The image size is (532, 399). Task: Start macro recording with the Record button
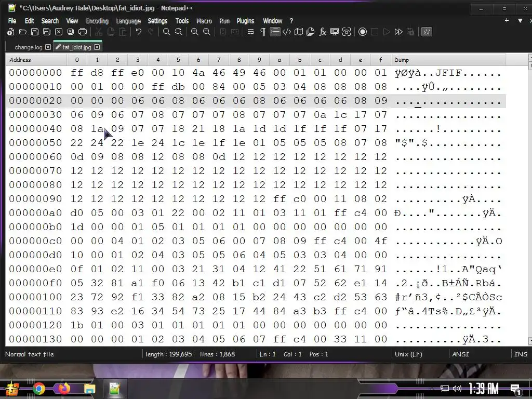(362, 32)
